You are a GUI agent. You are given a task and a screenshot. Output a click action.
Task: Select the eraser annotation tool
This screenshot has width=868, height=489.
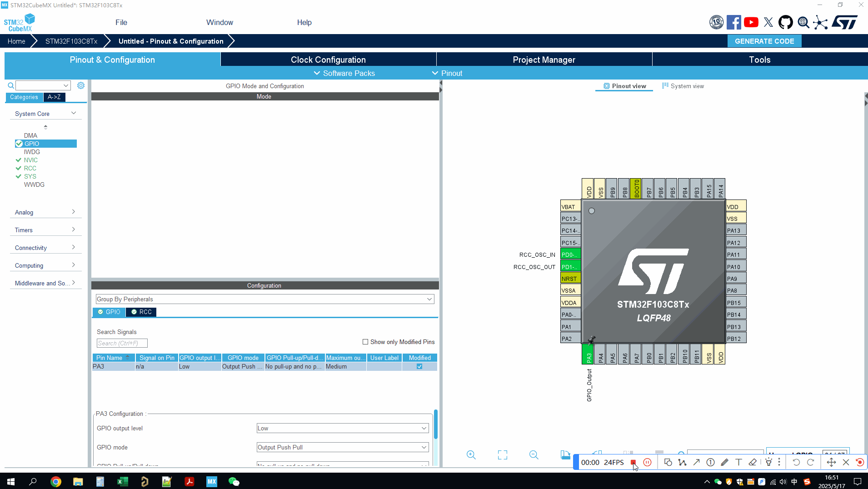753,462
